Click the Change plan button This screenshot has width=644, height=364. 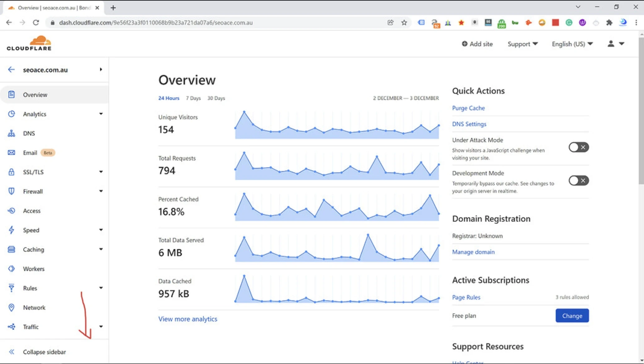click(572, 315)
